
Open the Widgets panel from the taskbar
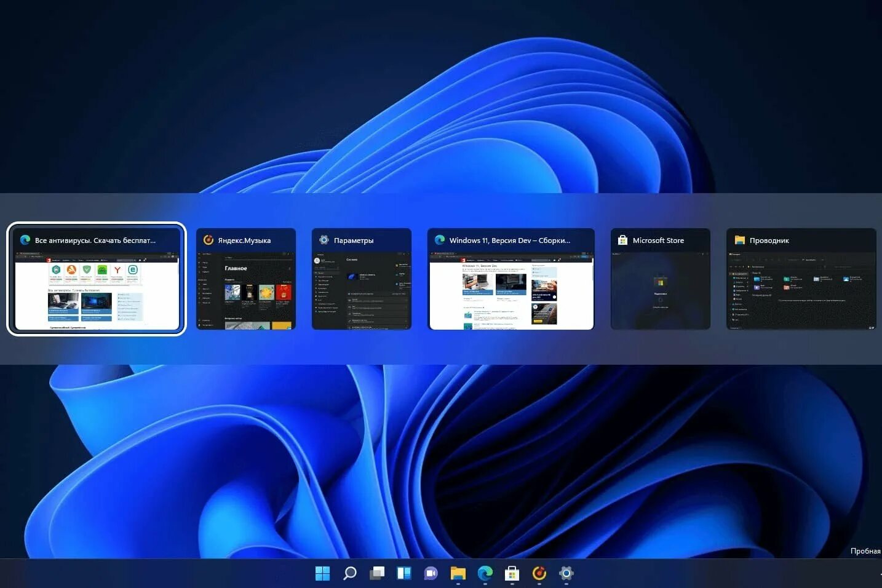(x=403, y=573)
